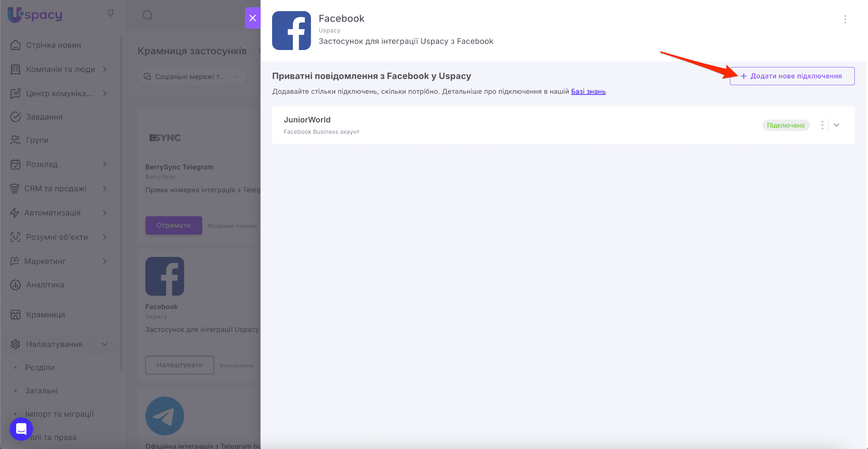This screenshot has width=868, height=449.
Task: Expand the Компанія та люди submenu arrow
Action: click(105, 69)
